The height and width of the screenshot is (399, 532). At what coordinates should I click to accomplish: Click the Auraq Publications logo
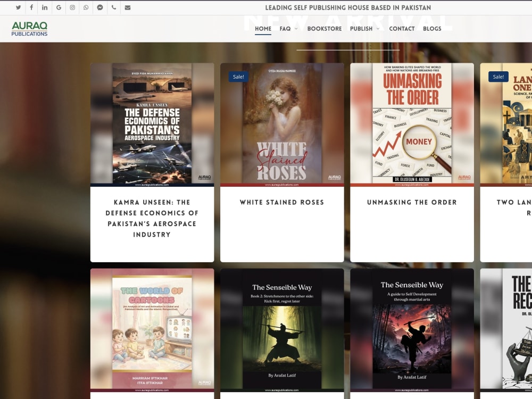tap(29, 29)
